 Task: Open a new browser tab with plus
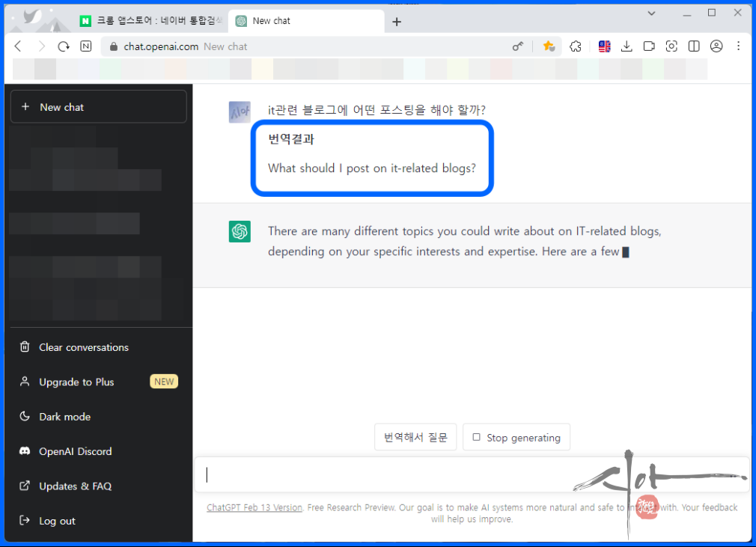pyautogui.click(x=397, y=22)
